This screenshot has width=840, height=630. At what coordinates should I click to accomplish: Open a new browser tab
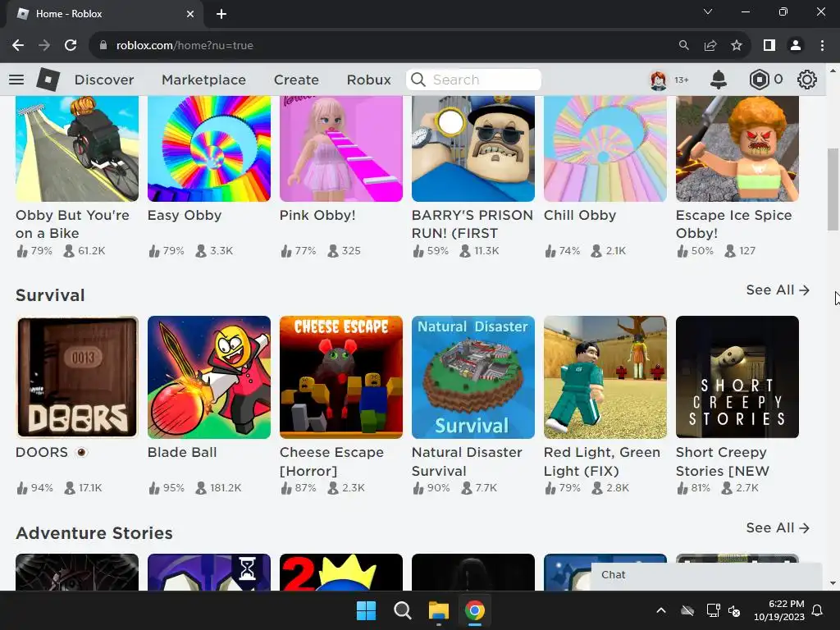[221, 14]
